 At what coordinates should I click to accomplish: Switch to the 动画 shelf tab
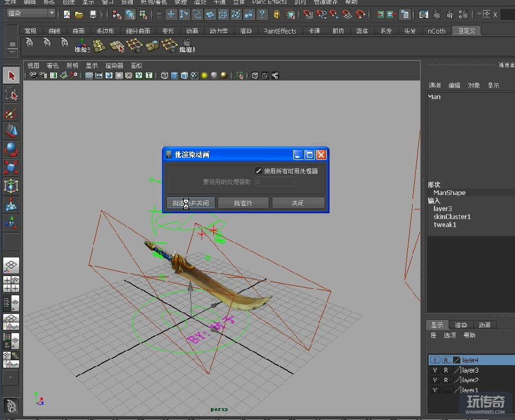tap(192, 31)
